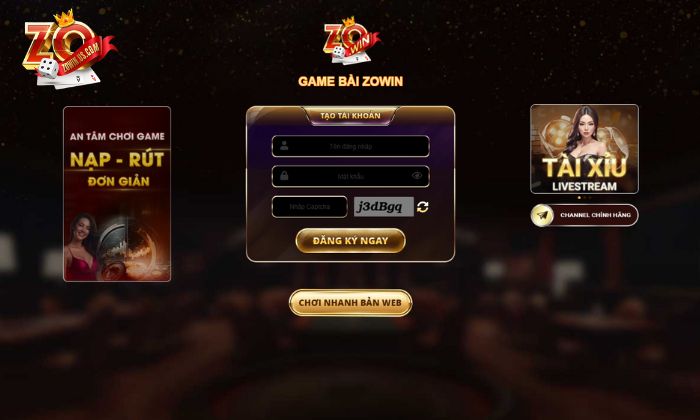
Task: Click the user silhouette icon in the username field
Action: point(284,146)
